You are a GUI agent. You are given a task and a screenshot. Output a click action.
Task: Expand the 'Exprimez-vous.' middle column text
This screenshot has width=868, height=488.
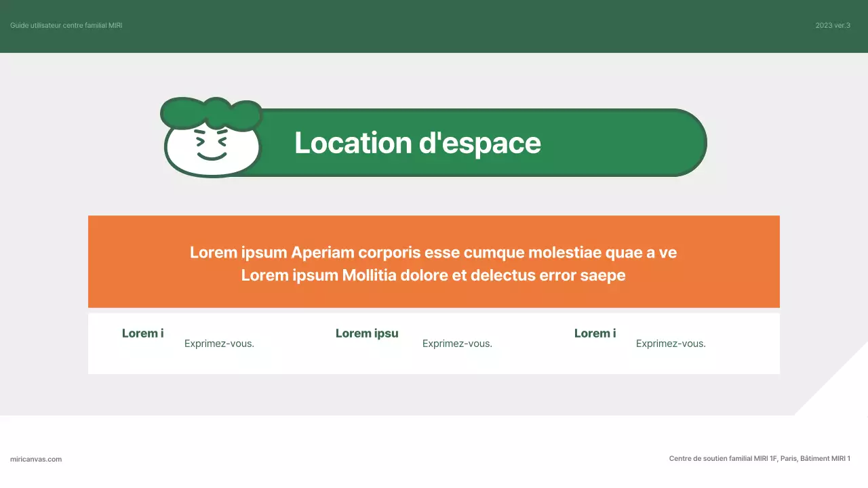point(457,343)
